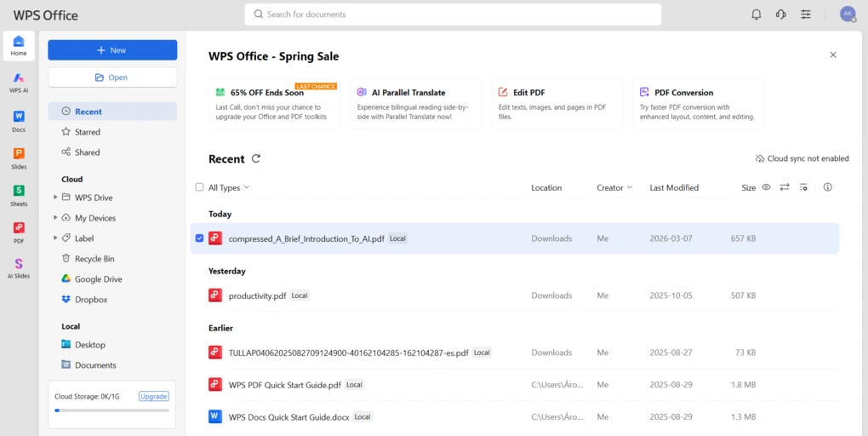Image resolution: width=868 pixels, height=436 pixels.
Task: Click the WPS Docs Quick Start Guide file icon
Action: 215,416
